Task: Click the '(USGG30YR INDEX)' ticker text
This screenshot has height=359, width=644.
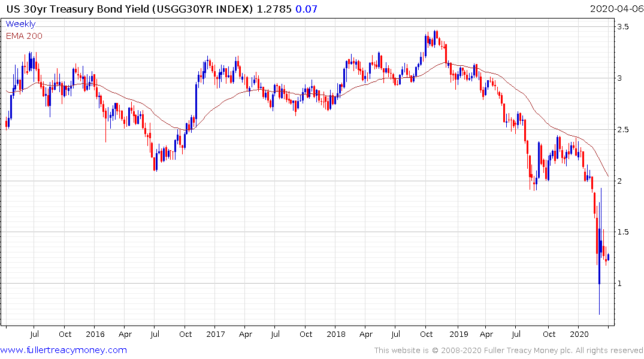Action: 202,9
